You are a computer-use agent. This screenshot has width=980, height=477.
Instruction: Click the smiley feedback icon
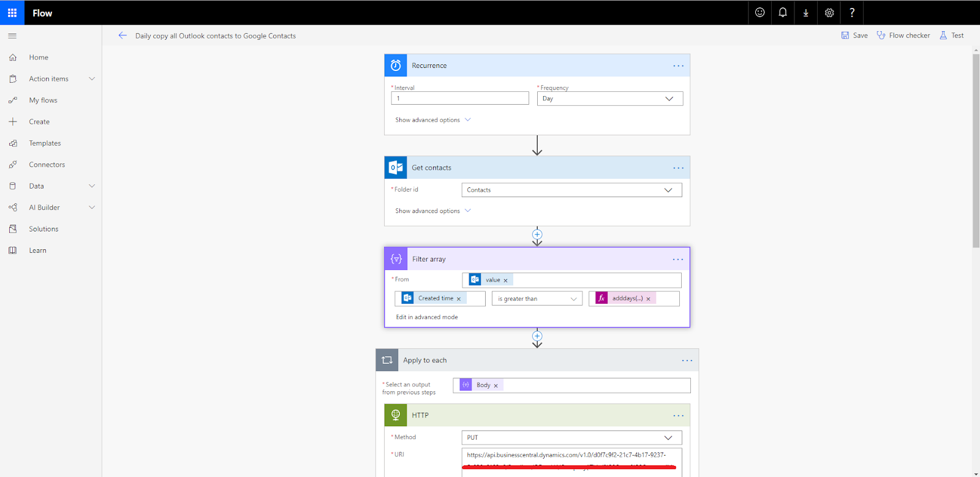(759, 13)
